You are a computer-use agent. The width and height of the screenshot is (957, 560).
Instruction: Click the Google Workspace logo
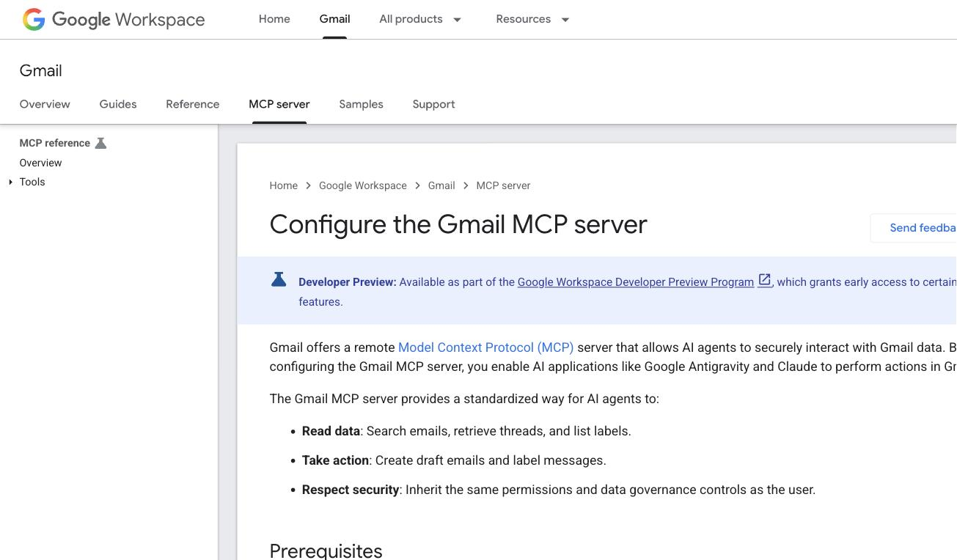[x=114, y=20]
